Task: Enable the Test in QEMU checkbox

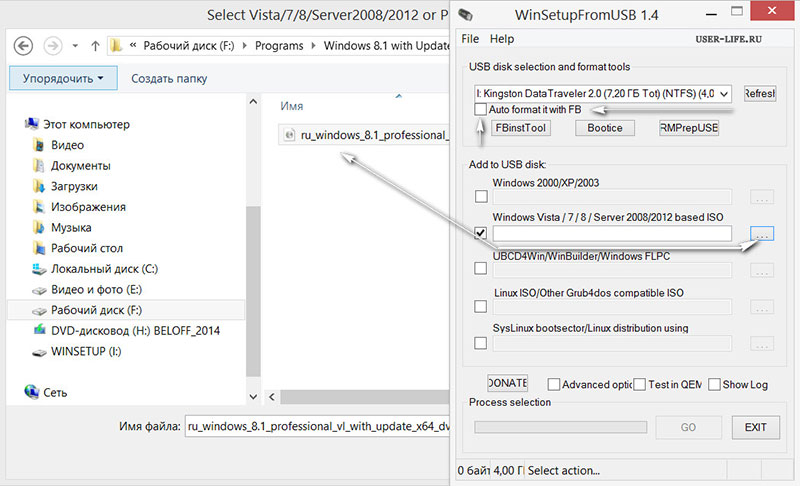Action: tap(640, 384)
